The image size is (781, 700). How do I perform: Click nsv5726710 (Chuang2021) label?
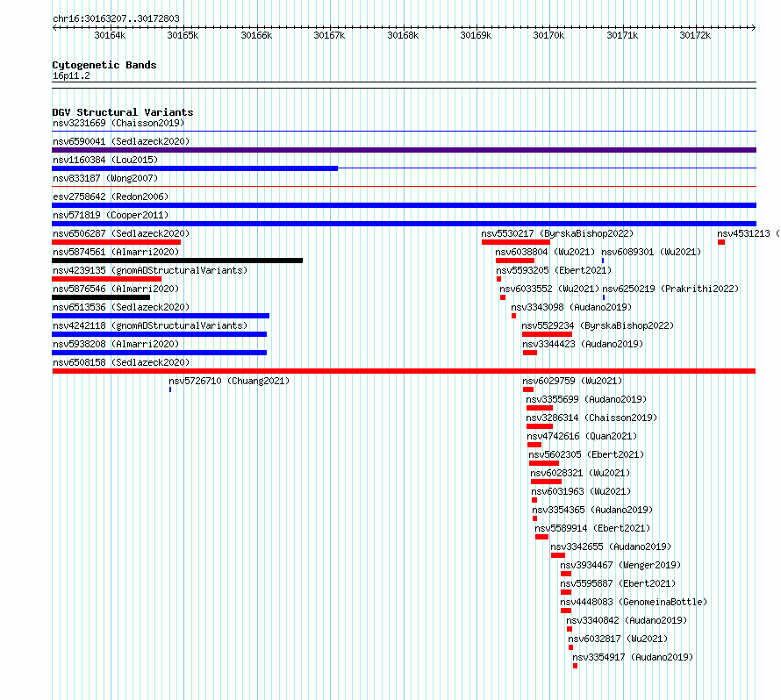click(x=229, y=381)
